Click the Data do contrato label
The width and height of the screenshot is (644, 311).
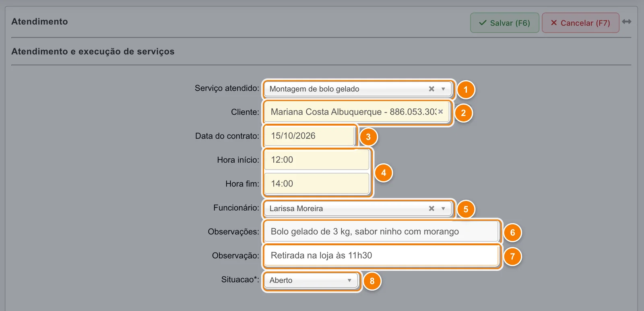(x=227, y=136)
